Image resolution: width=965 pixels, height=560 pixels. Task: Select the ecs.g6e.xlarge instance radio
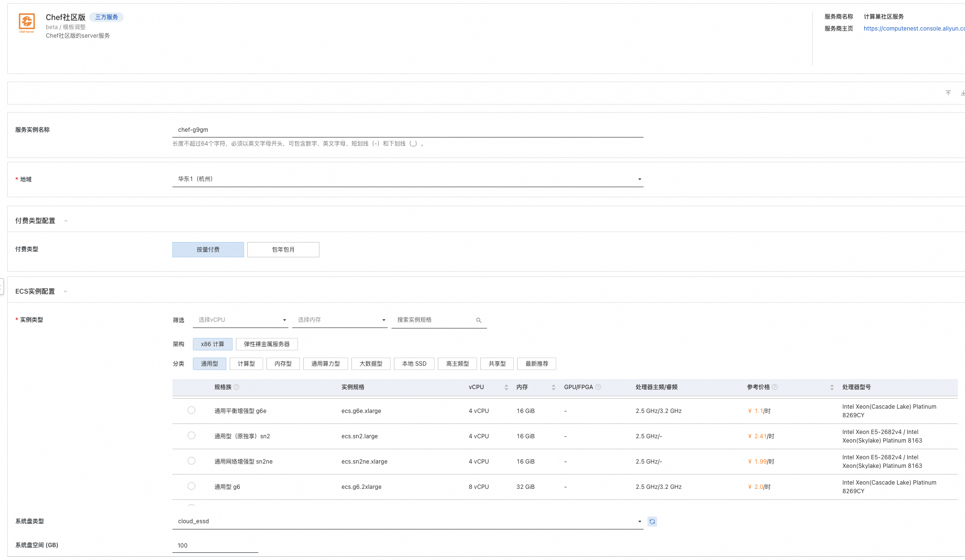click(x=191, y=410)
